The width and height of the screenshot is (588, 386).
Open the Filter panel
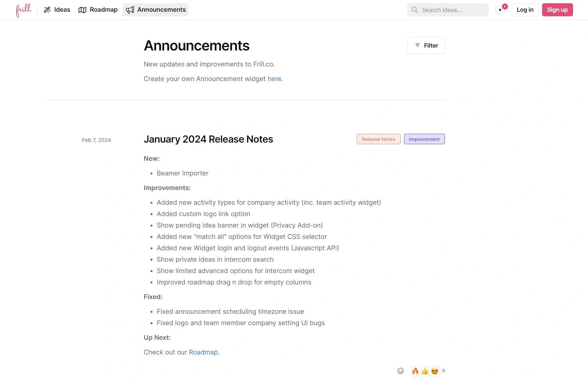click(426, 45)
